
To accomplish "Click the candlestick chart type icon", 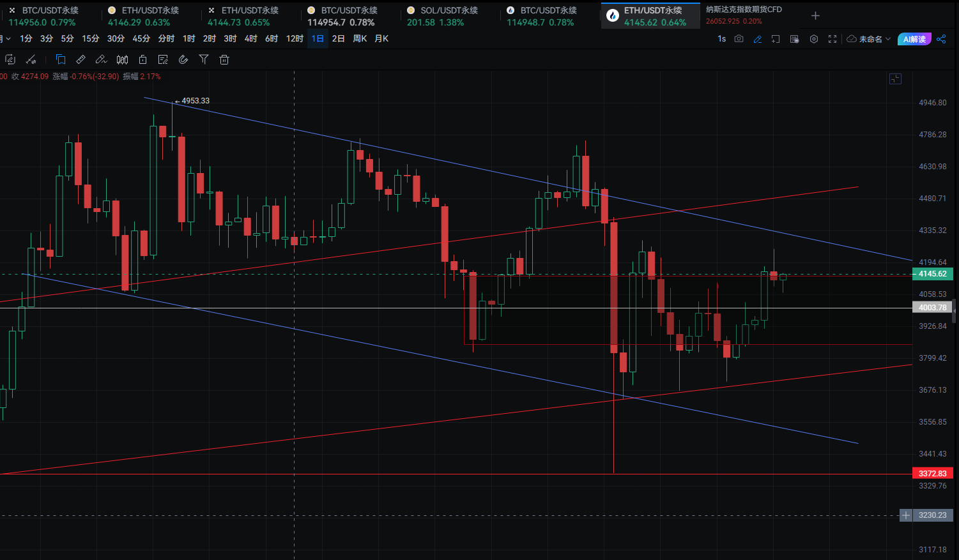I will pos(122,59).
